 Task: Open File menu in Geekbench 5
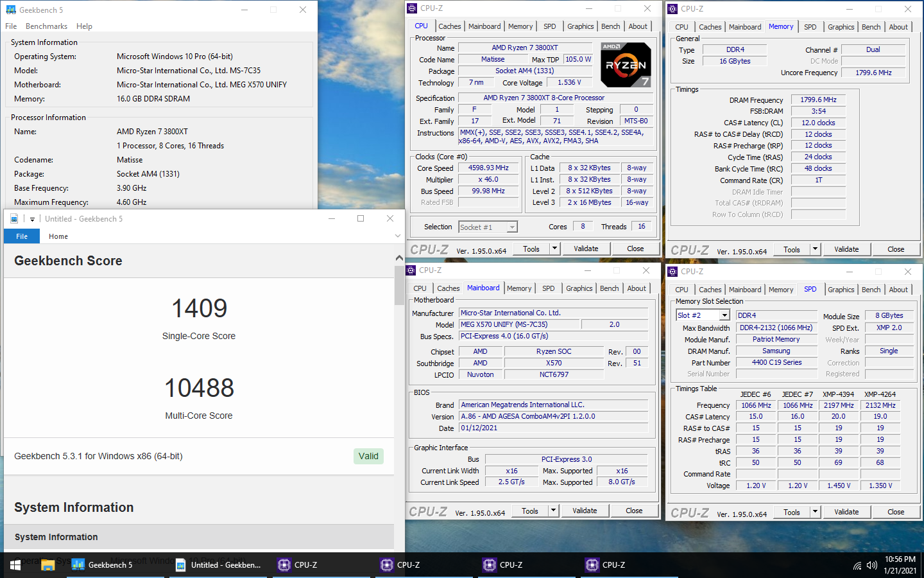11,26
